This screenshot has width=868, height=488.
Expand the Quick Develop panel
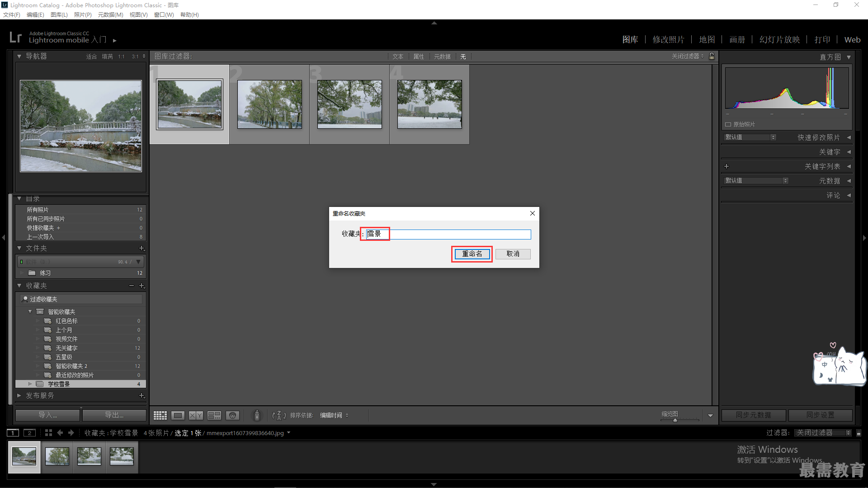pyautogui.click(x=849, y=137)
